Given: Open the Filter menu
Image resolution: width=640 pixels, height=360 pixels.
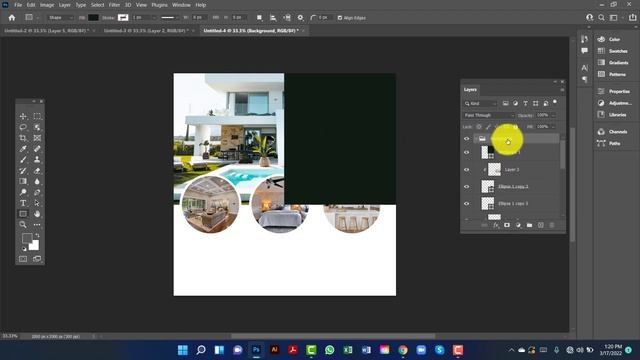Looking at the screenshot, I should 114,5.
